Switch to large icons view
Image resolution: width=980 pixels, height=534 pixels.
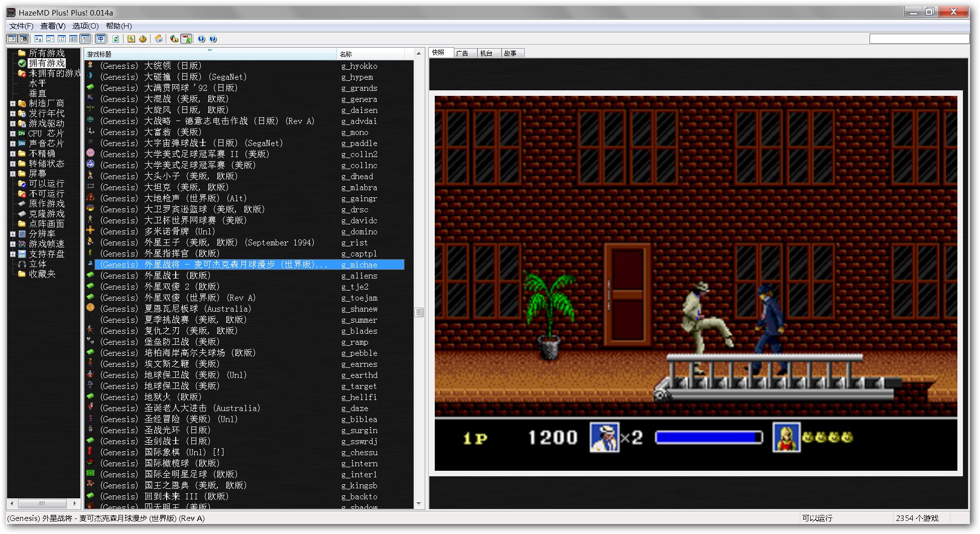(x=38, y=39)
